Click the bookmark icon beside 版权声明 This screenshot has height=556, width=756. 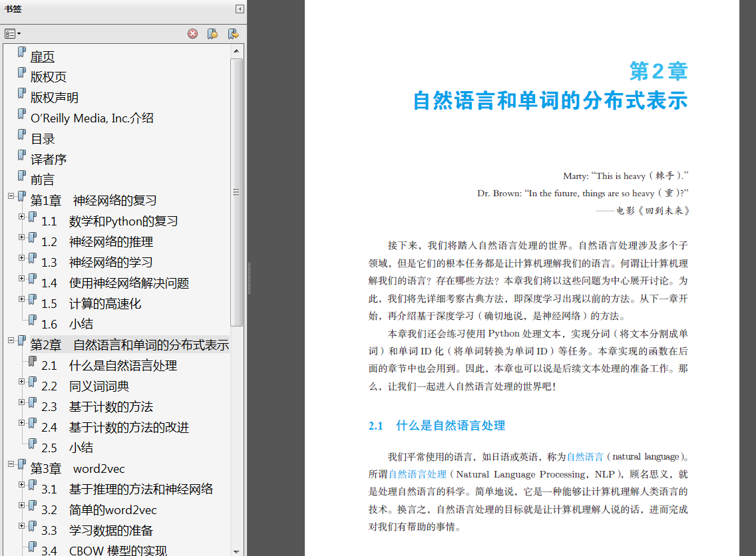22,94
